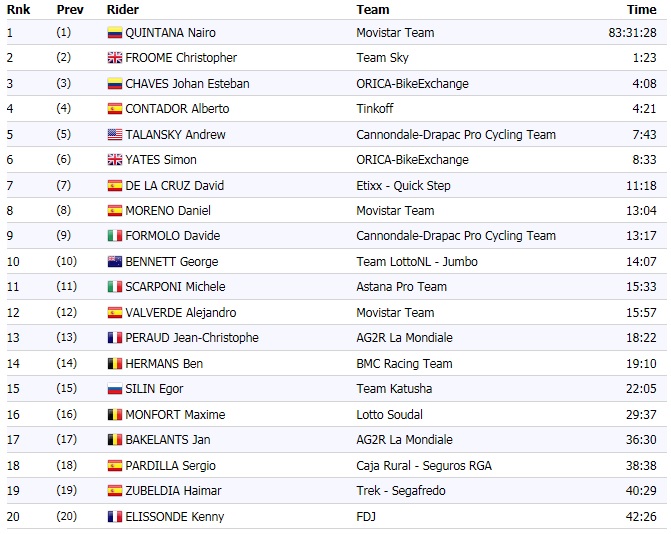Click the Time column header
671x534 pixels.
click(x=641, y=10)
